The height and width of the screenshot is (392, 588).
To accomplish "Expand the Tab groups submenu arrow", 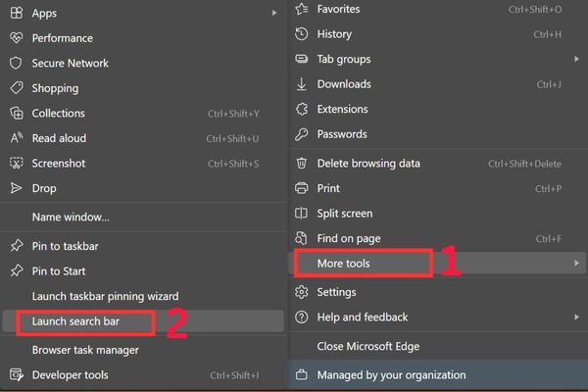I will point(576,59).
